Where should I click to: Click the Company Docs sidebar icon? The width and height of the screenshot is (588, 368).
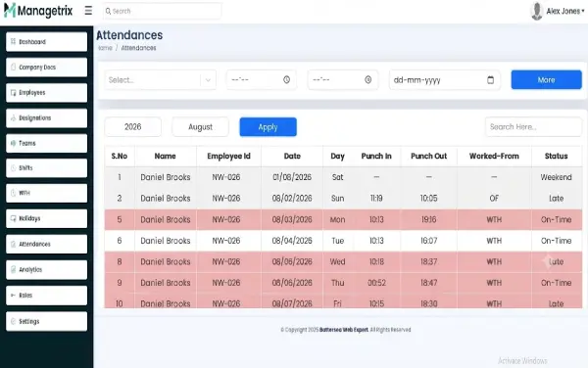[13, 67]
